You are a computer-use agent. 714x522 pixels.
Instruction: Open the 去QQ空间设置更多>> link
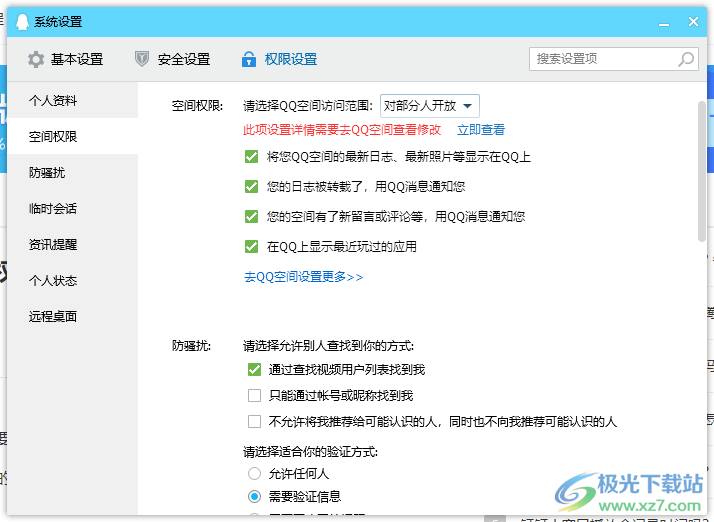(304, 276)
